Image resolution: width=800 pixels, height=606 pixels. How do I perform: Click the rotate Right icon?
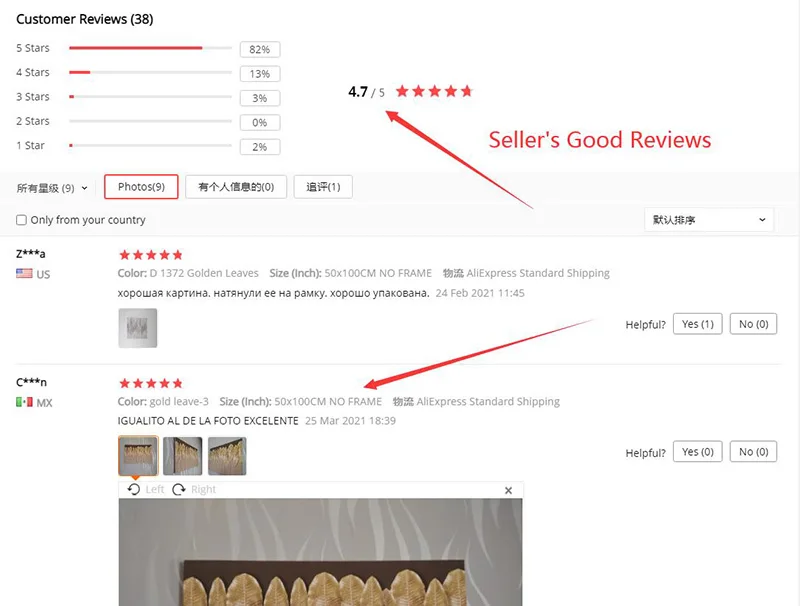click(179, 489)
